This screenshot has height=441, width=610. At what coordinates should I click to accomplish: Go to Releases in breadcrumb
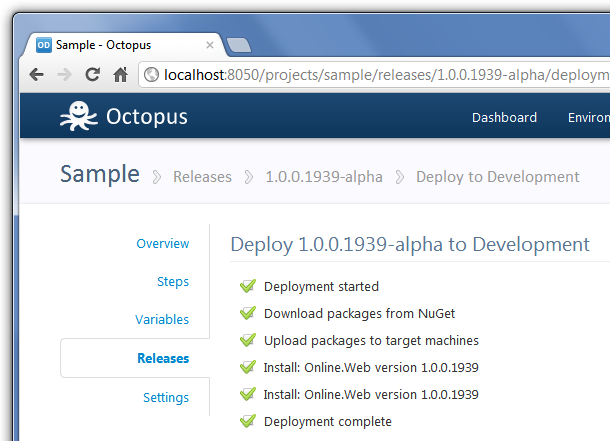click(202, 177)
